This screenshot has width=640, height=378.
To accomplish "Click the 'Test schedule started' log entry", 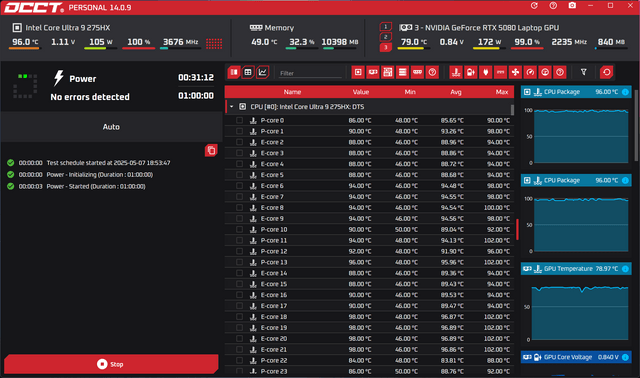I will tap(108, 163).
